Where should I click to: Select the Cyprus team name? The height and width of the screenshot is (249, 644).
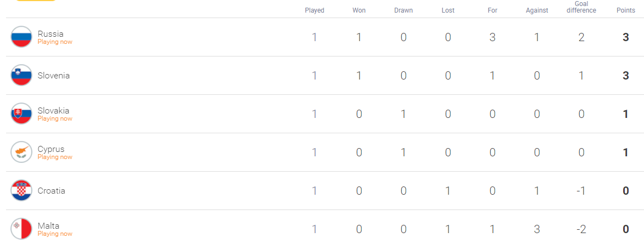coord(51,149)
